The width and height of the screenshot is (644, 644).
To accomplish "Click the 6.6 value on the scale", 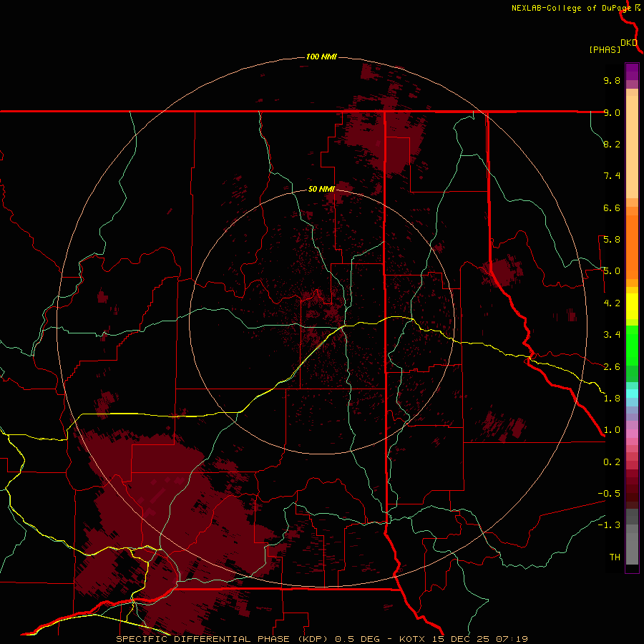I will (x=612, y=208).
